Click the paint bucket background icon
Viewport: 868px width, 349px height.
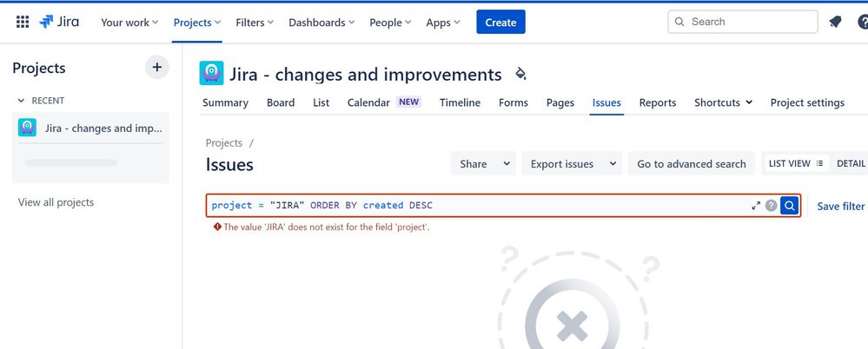(x=520, y=74)
